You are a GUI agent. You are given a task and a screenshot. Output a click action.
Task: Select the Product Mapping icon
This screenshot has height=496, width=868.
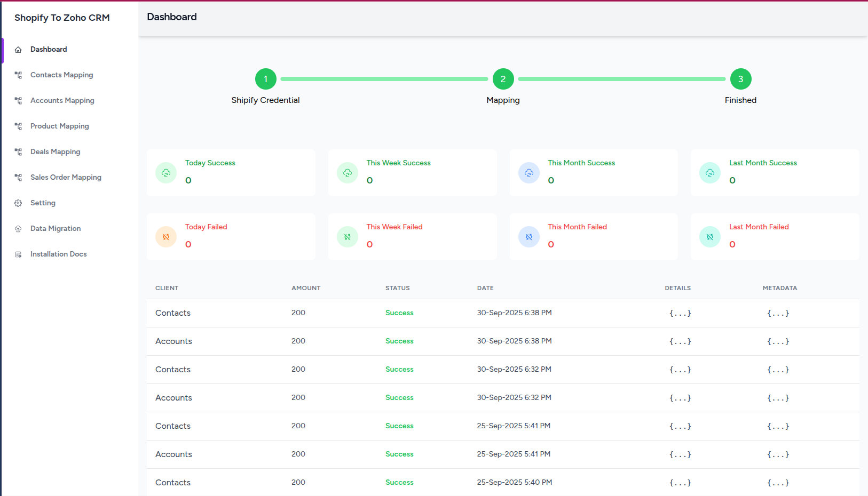coord(18,126)
